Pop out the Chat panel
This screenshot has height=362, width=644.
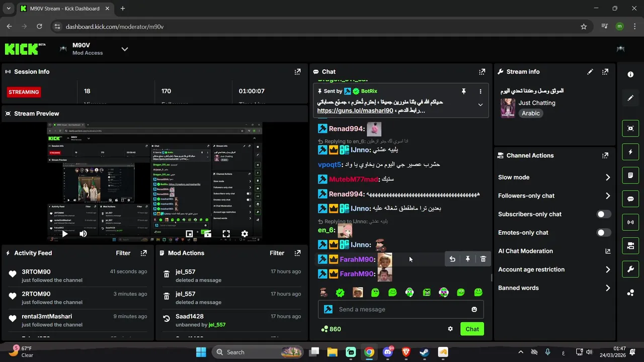[482, 72]
